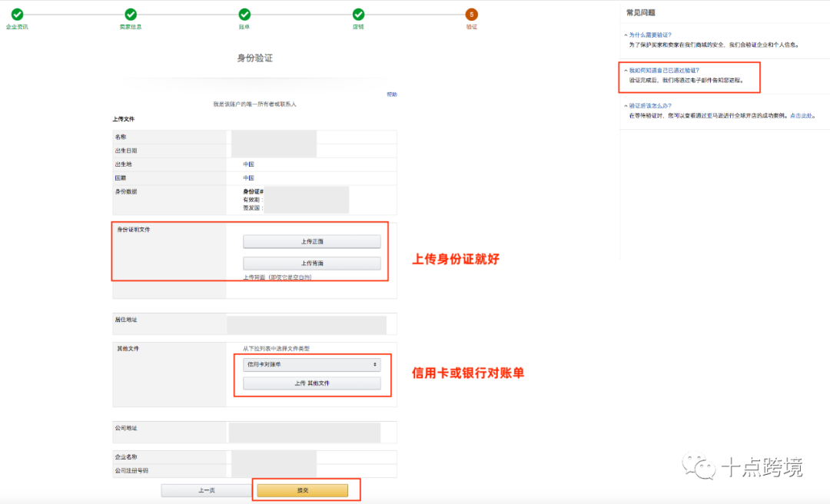Go back with the 上一页 button
This screenshot has width=830, height=504.
pos(207,490)
